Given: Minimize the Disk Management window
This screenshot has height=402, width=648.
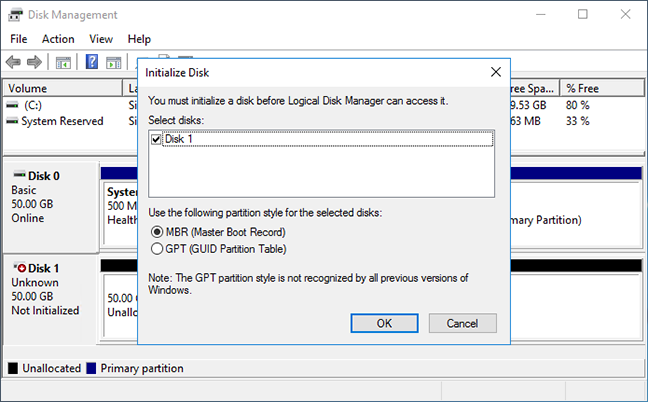Looking at the screenshot, I should [541, 14].
